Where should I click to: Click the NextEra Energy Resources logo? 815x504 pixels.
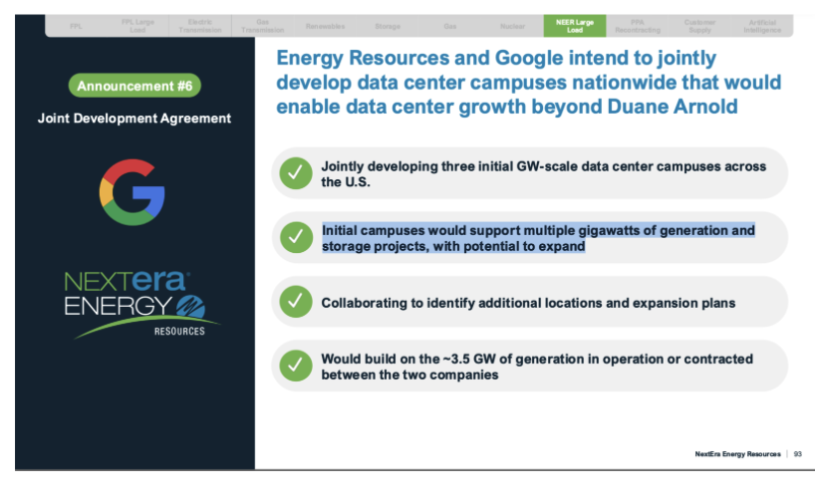(140, 305)
